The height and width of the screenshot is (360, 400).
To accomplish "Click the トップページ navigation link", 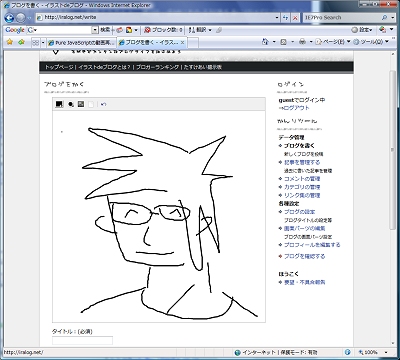I will click(x=59, y=67).
